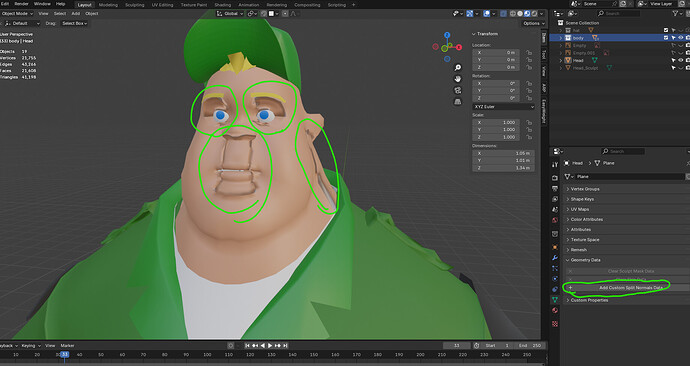The height and width of the screenshot is (366, 690).
Task: Open the Select Box drag dropdown
Action: tap(74, 23)
